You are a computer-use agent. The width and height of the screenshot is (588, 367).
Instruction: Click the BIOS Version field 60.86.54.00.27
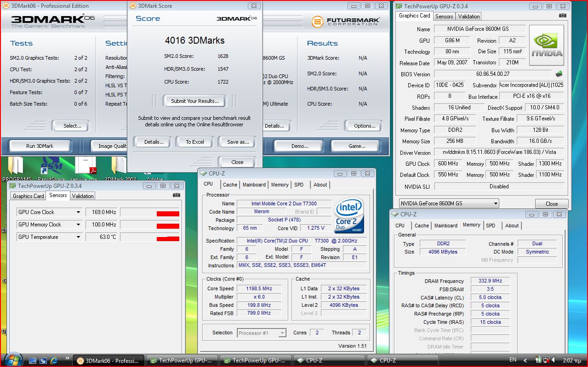(x=493, y=74)
